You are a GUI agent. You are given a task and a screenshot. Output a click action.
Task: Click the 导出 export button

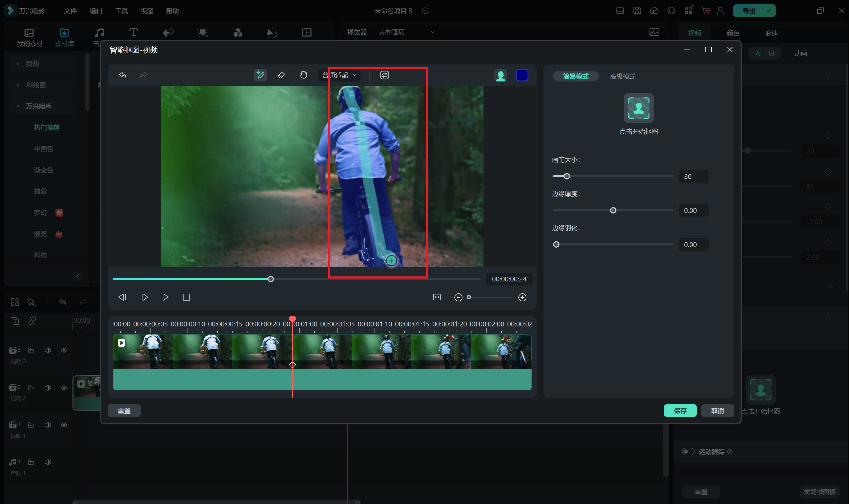click(x=749, y=11)
